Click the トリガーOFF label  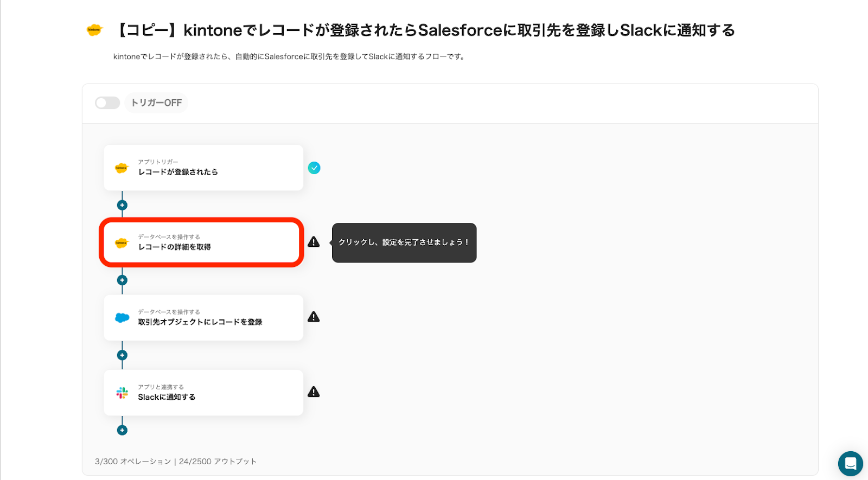tap(156, 103)
